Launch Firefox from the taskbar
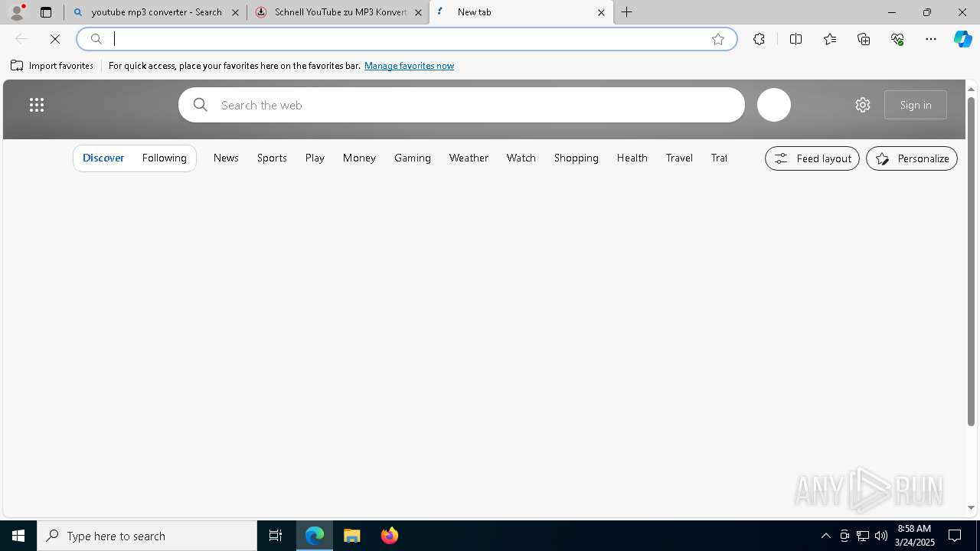Screen dimensions: 980x551 390,536
